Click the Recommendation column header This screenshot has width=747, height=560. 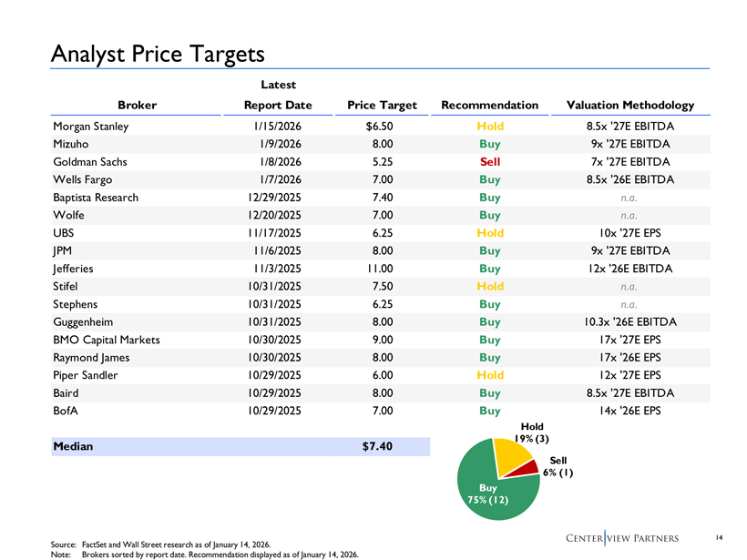pos(490,106)
